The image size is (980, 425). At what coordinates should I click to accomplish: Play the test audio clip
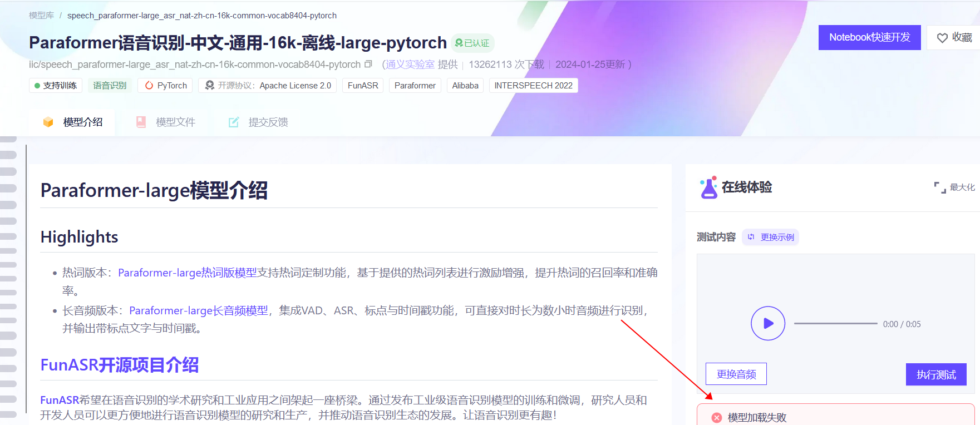[767, 323]
